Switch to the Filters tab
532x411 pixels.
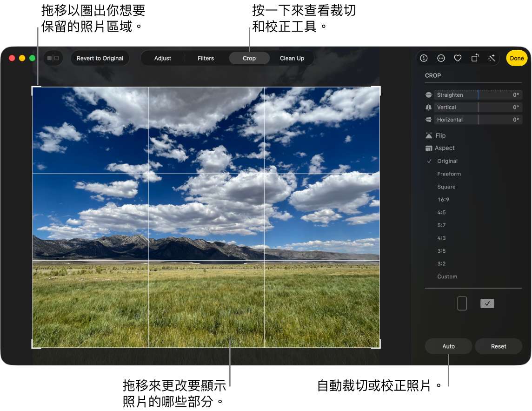206,58
